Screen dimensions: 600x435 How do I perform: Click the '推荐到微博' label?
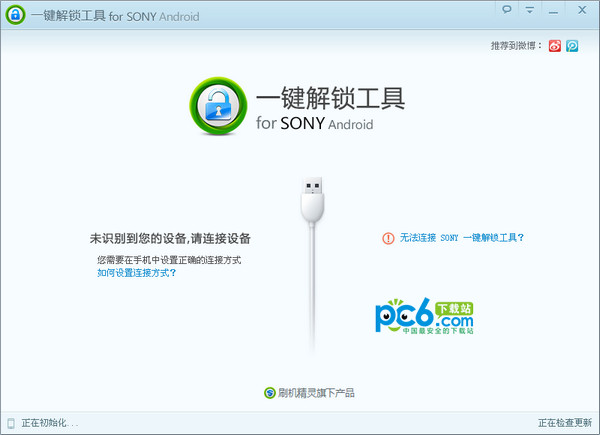[x=516, y=46]
